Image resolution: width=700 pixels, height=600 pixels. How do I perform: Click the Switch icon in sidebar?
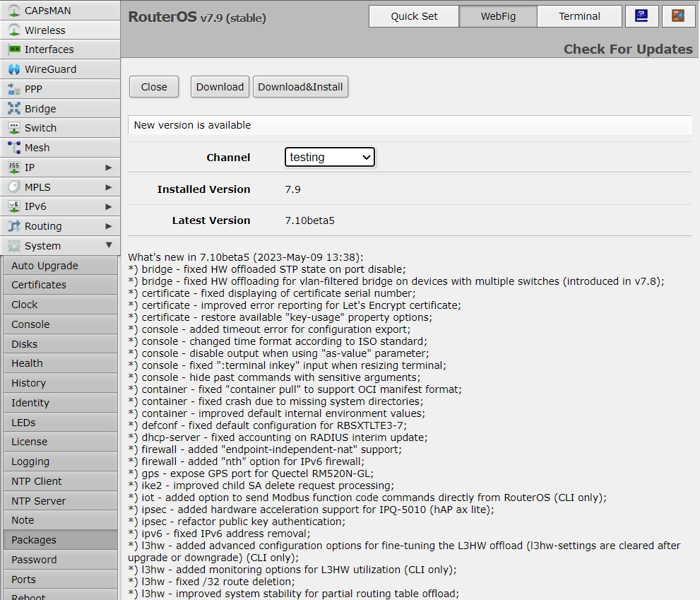[13, 128]
